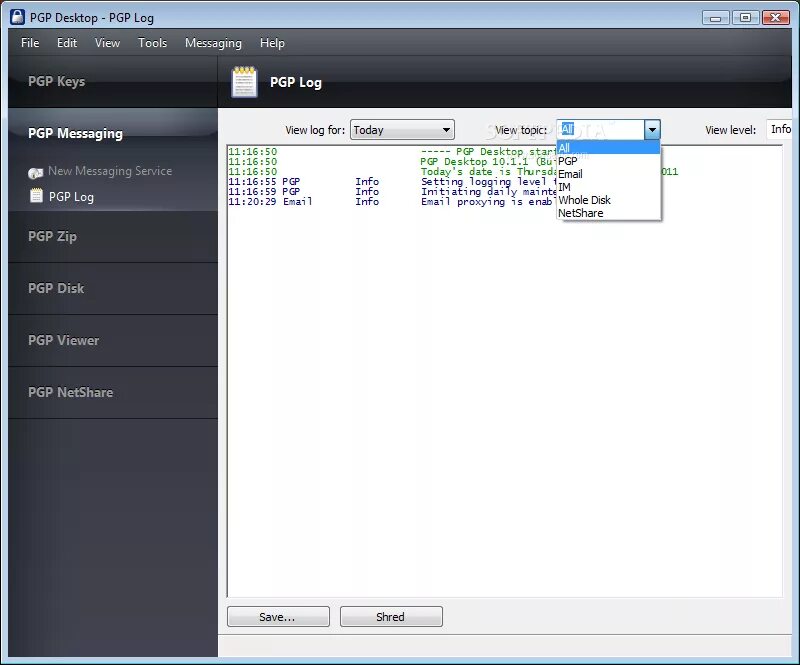
Task: Click the View topic text field showing All
Action: coord(600,130)
